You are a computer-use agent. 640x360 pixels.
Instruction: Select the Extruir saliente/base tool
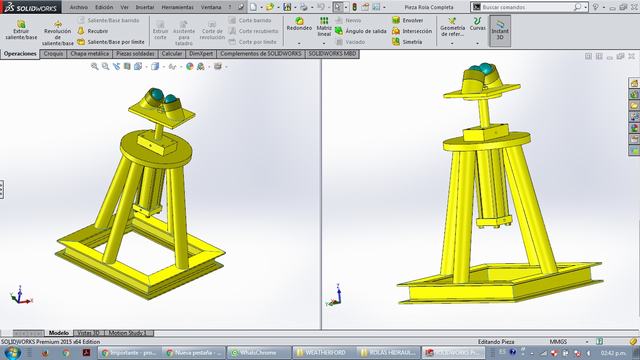[21, 30]
